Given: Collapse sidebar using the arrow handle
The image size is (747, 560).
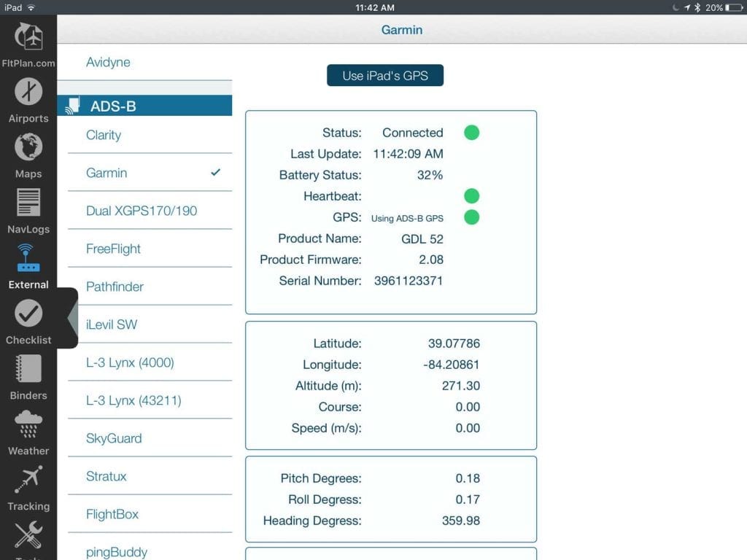Looking at the screenshot, I should (73, 318).
